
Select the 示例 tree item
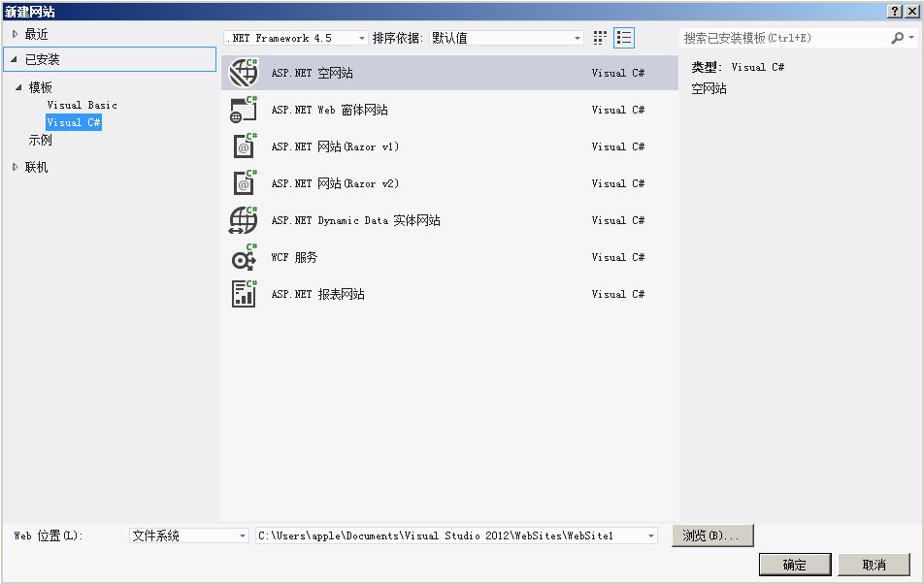point(40,140)
